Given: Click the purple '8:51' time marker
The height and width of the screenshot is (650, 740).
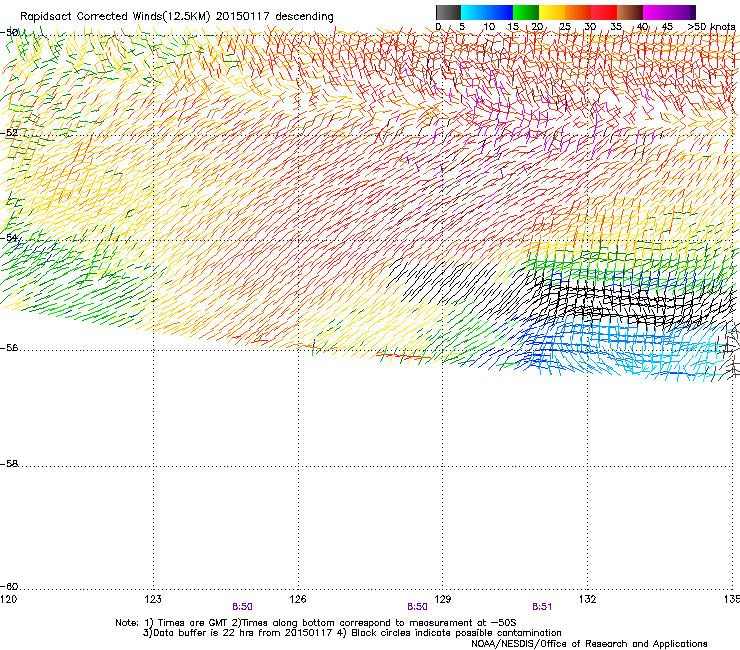Looking at the screenshot, I should [542, 607].
